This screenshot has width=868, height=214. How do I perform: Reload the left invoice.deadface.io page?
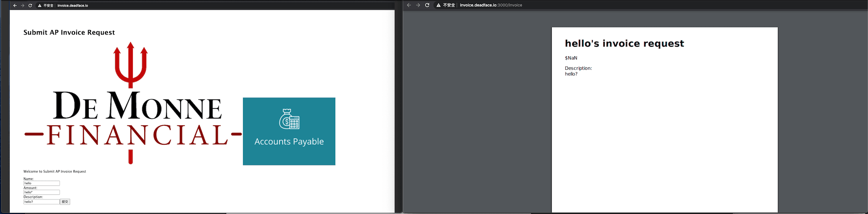pos(30,6)
